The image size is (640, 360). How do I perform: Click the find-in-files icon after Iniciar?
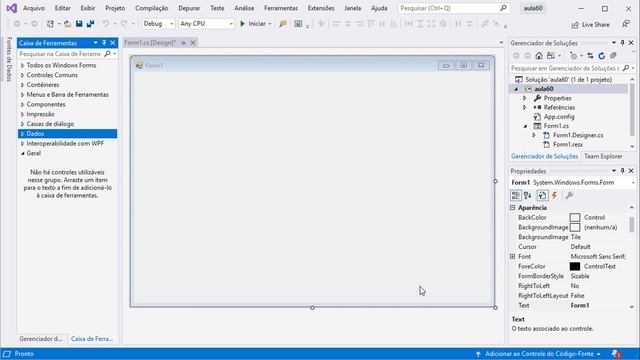pyautogui.click(x=282, y=24)
